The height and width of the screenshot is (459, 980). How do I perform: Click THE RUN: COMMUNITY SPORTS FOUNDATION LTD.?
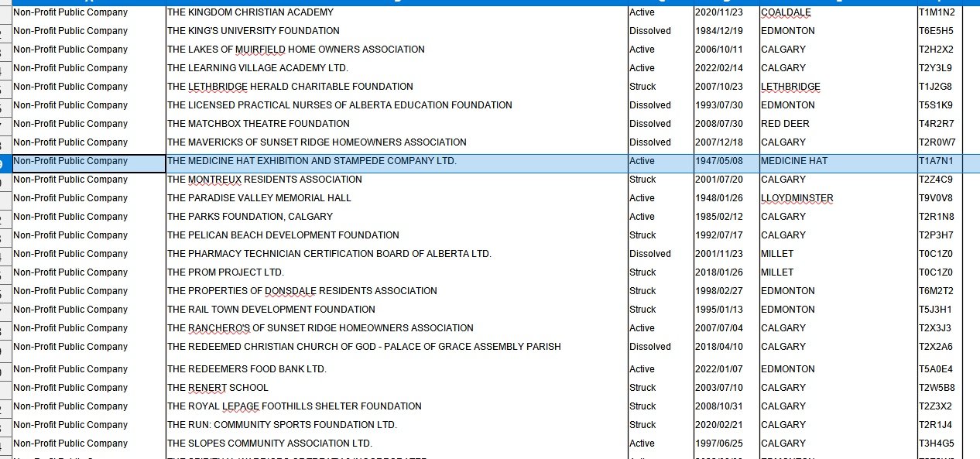coord(396,425)
